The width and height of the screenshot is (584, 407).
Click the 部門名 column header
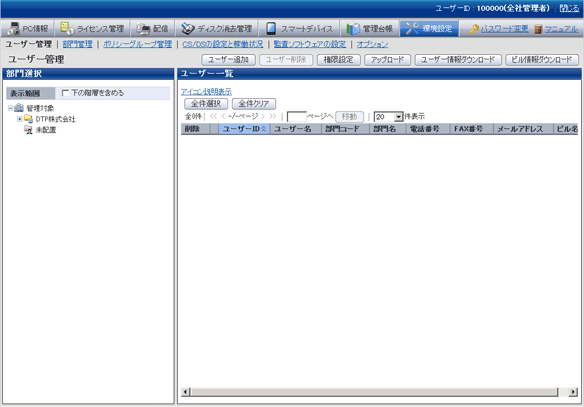point(388,129)
